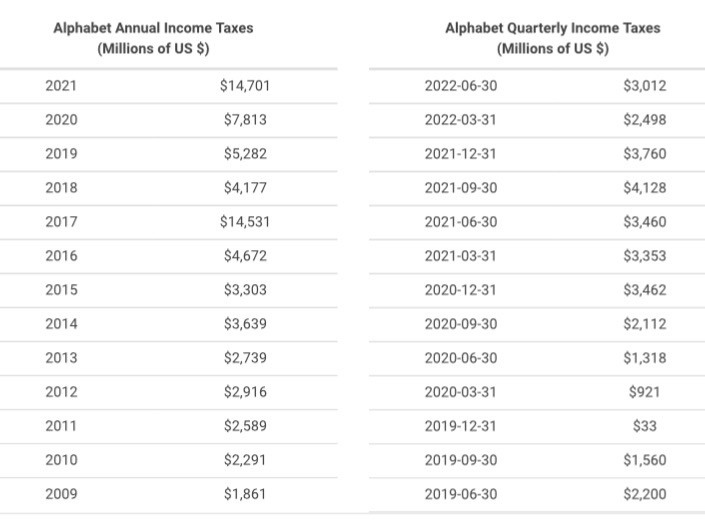
Task: Select the 2020-03-31 quarter date
Action: (461, 392)
